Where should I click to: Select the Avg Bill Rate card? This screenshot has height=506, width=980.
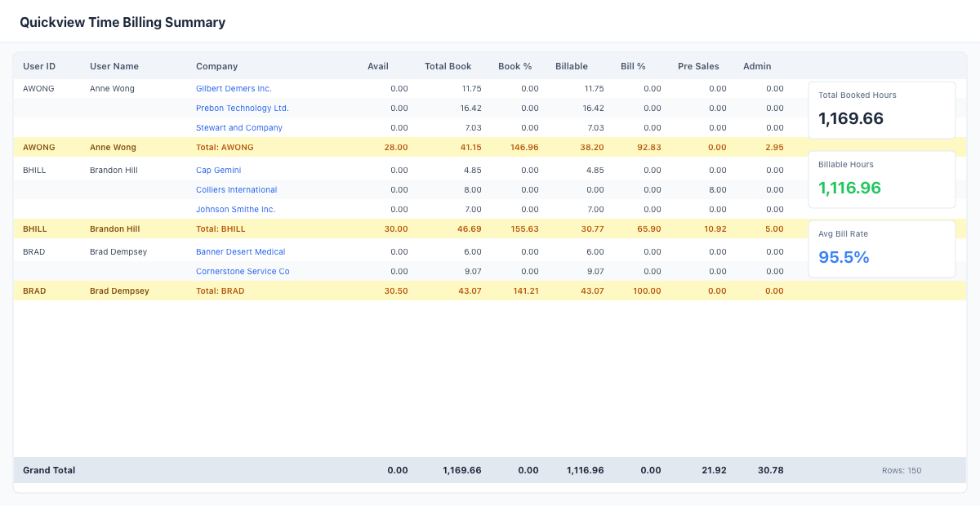tap(881, 248)
